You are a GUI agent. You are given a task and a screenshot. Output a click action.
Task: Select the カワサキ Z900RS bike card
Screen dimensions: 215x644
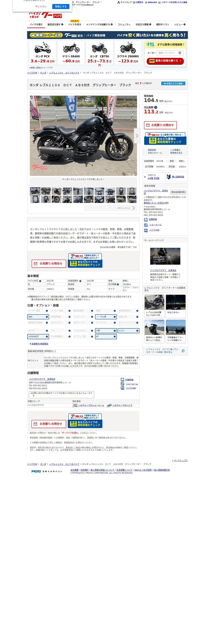128,52
